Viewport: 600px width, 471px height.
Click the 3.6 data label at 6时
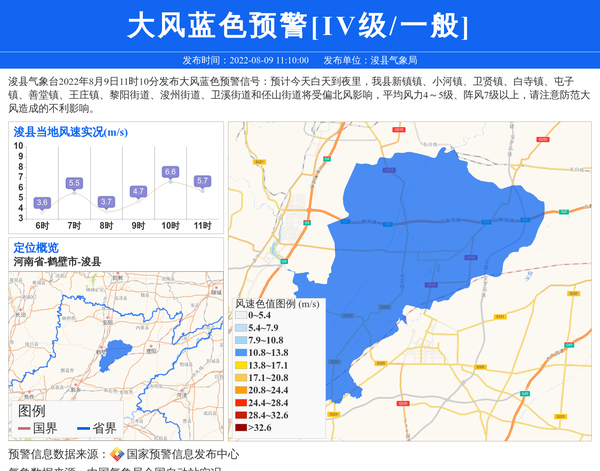[x=42, y=202]
